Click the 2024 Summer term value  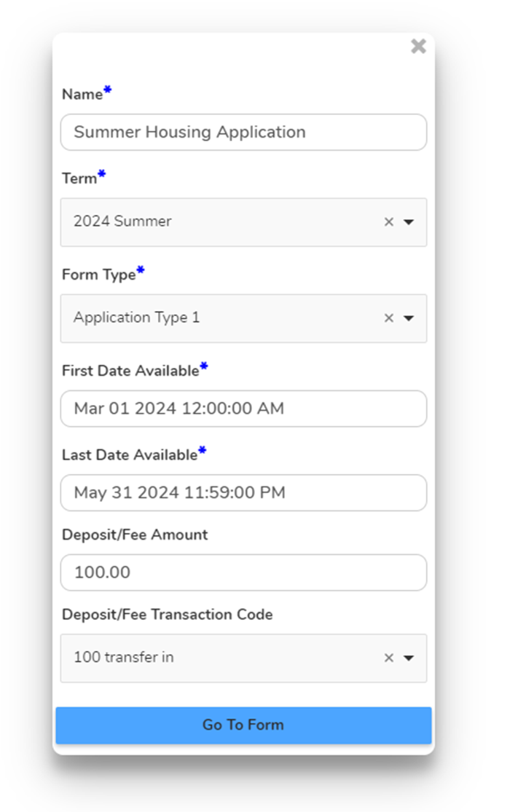tap(122, 221)
